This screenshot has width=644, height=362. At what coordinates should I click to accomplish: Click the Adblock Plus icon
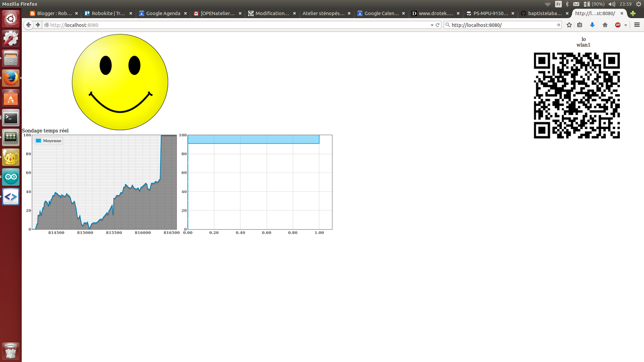[618, 25]
